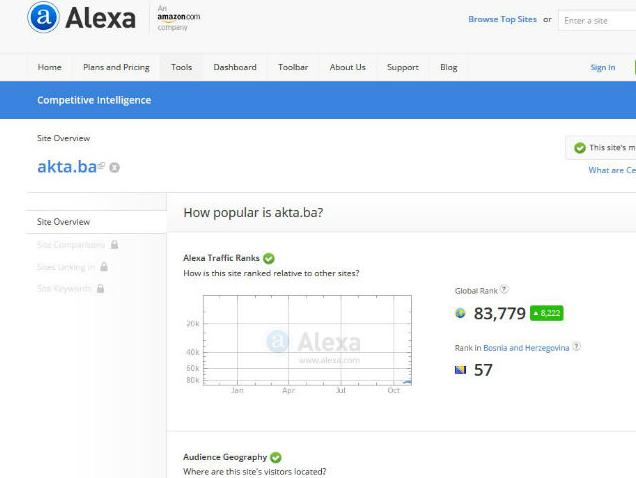Image resolution: width=636 pixels, height=478 pixels.
Task: Click the green check beside Alexa Traffic Ranks
Action: [x=268, y=258]
